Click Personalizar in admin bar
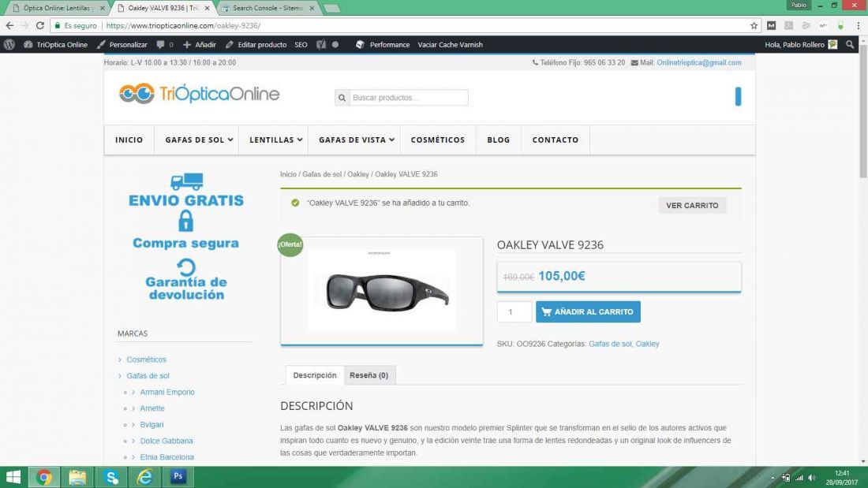868x488 pixels. (x=122, y=45)
